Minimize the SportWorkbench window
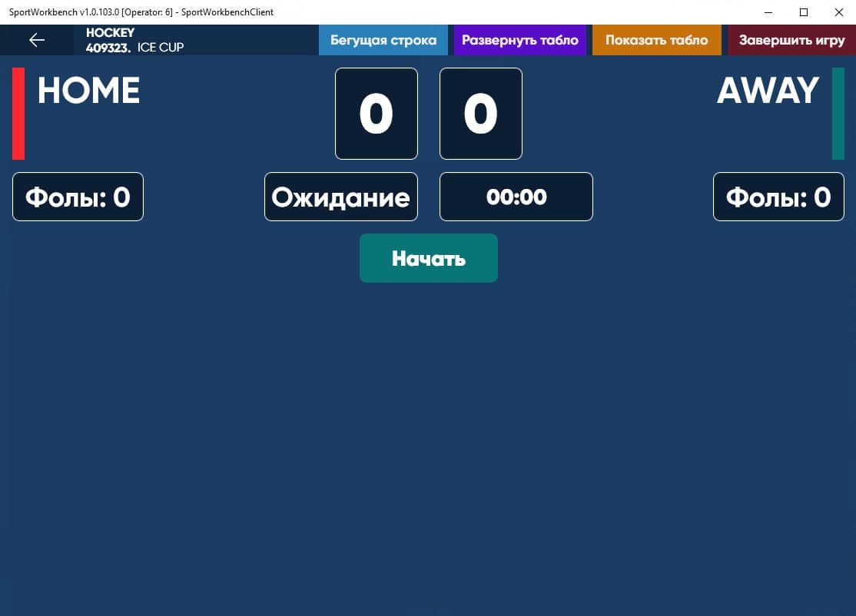 768,12
